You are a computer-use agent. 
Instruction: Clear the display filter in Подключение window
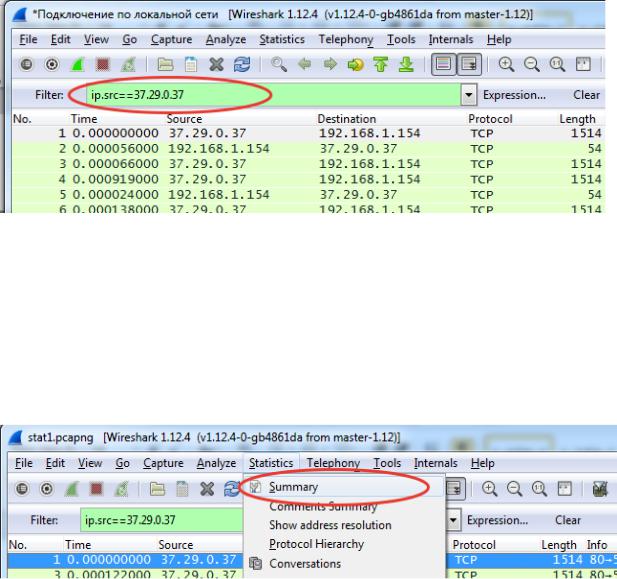586,95
